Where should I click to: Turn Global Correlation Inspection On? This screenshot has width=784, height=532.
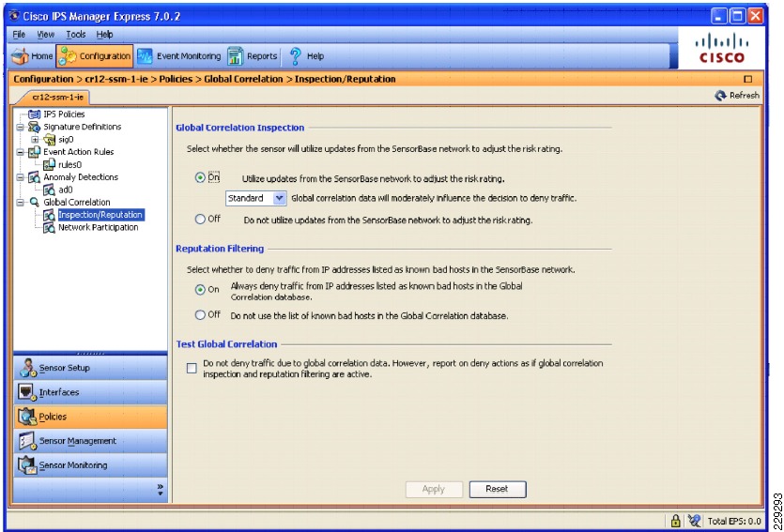click(x=200, y=177)
